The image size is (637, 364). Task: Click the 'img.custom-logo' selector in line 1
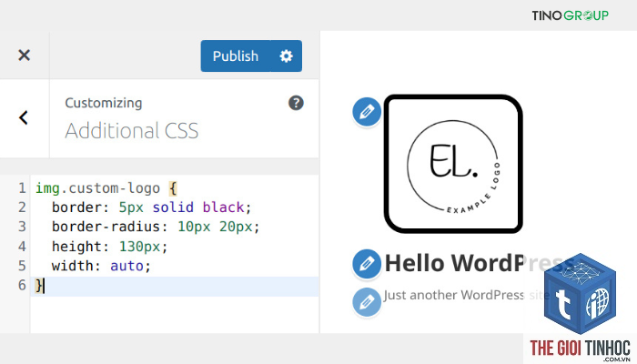tap(97, 188)
